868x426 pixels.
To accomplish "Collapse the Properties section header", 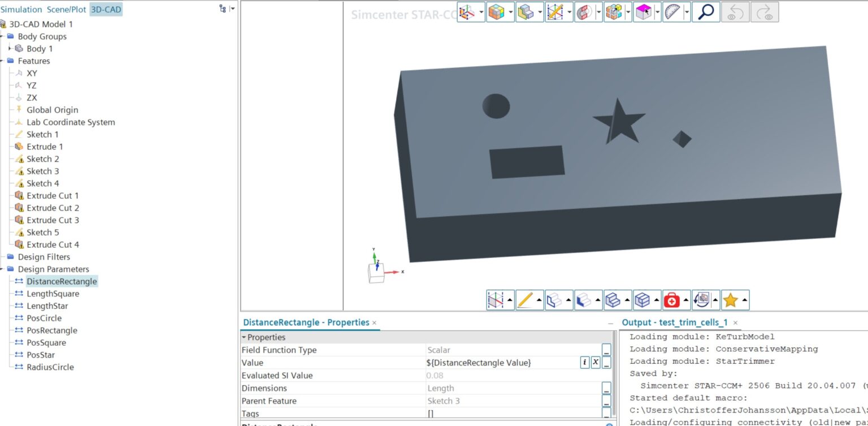I will pos(244,337).
